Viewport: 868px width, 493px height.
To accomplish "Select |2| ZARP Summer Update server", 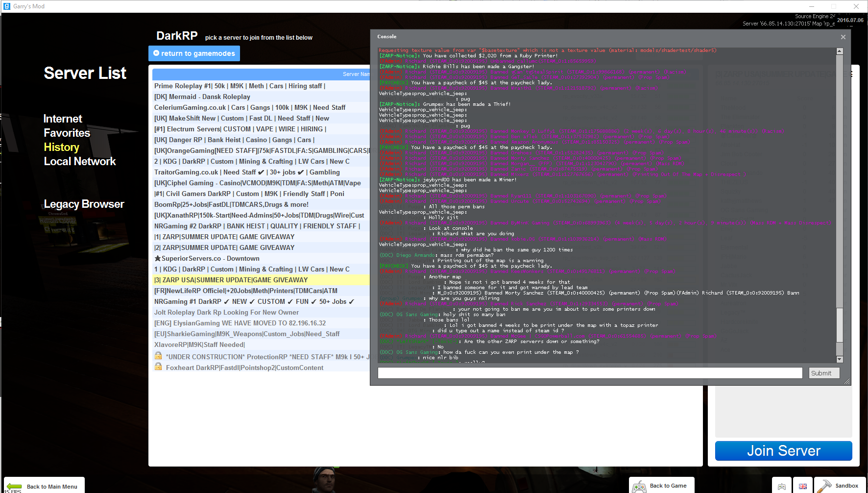I will tap(261, 247).
